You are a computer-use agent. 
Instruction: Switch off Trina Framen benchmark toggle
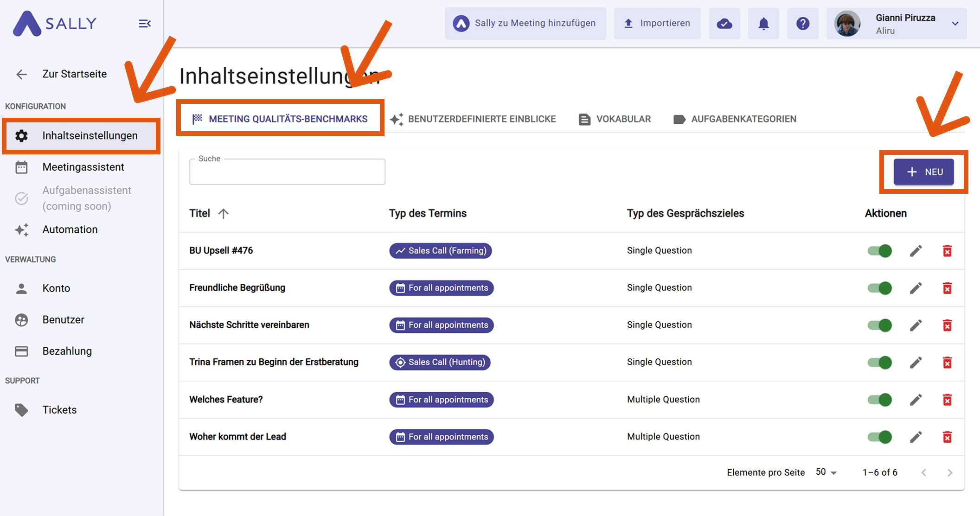pyautogui.click(x=880, y=362)
